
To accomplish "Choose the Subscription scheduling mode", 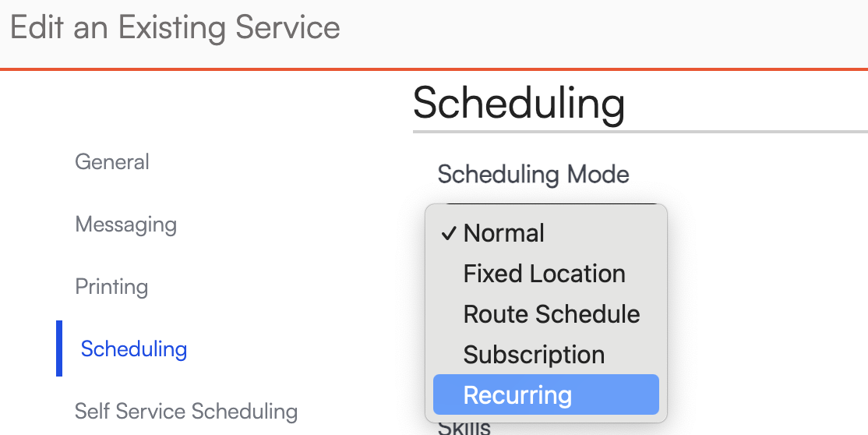I will (x=534, y=355).
